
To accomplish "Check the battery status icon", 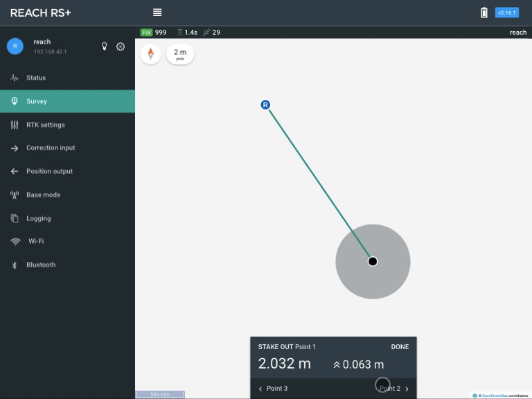I will click(484, 13).
